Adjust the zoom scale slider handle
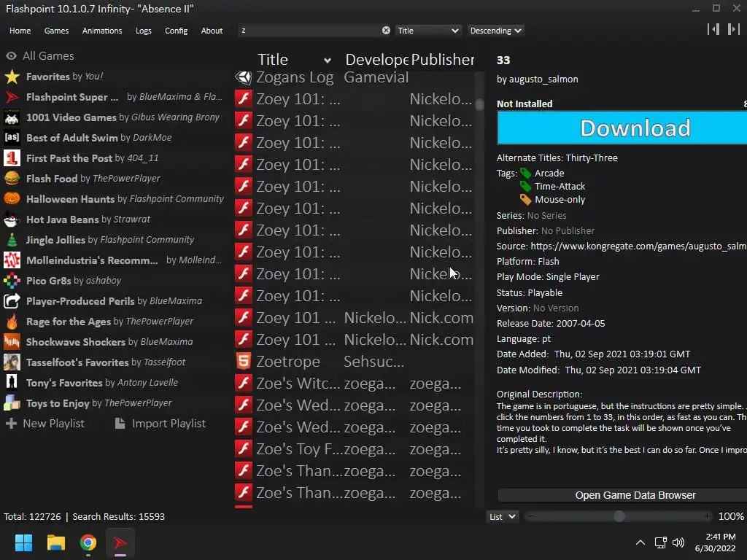The width and height of the screenshot is (747, 560). [x=619, y=517]
